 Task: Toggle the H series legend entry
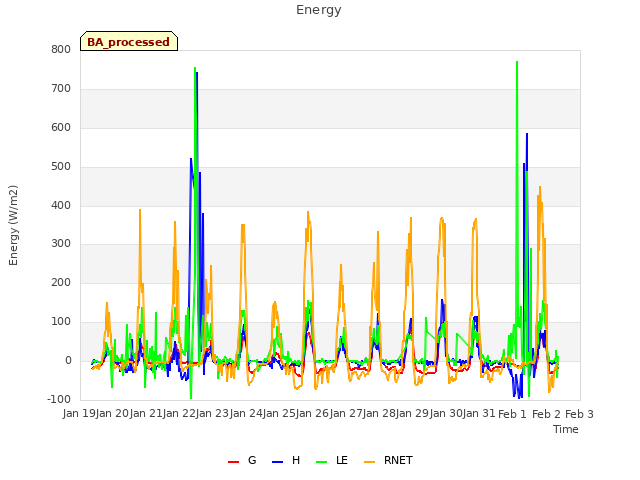click(x=286, y=460)
